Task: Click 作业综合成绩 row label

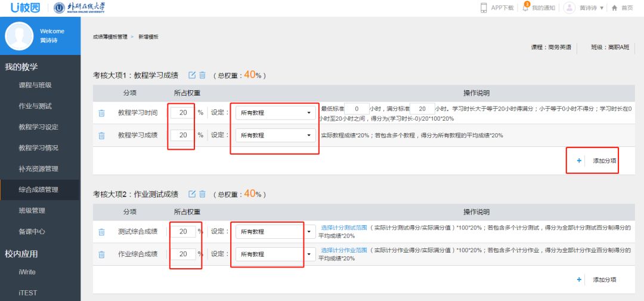Action: click(x=138, y=254)
